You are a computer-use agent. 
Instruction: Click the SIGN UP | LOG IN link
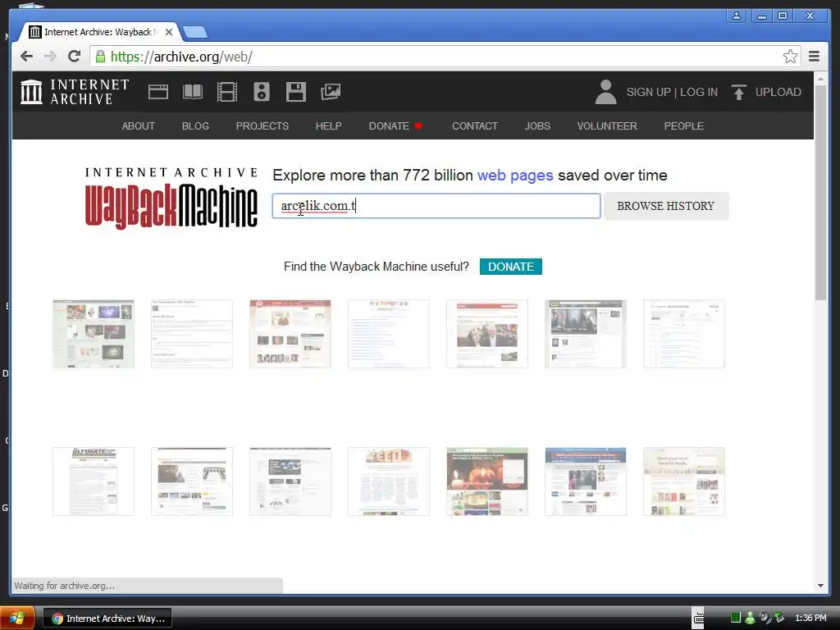[672, 92]
